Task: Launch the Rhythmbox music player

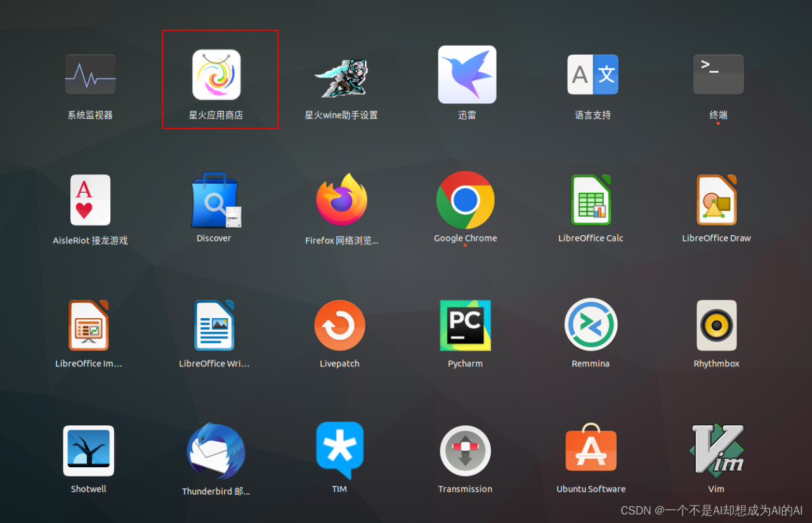Action: (717, 325)
